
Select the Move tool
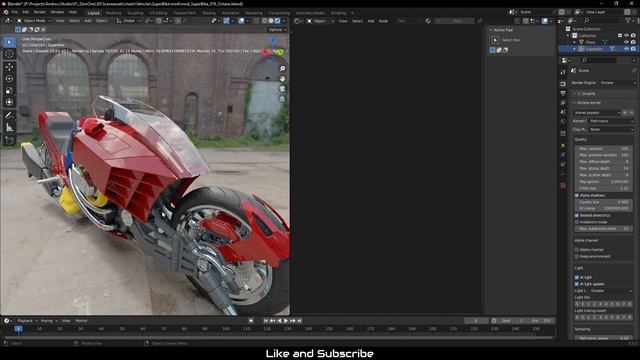pos(9,67)
